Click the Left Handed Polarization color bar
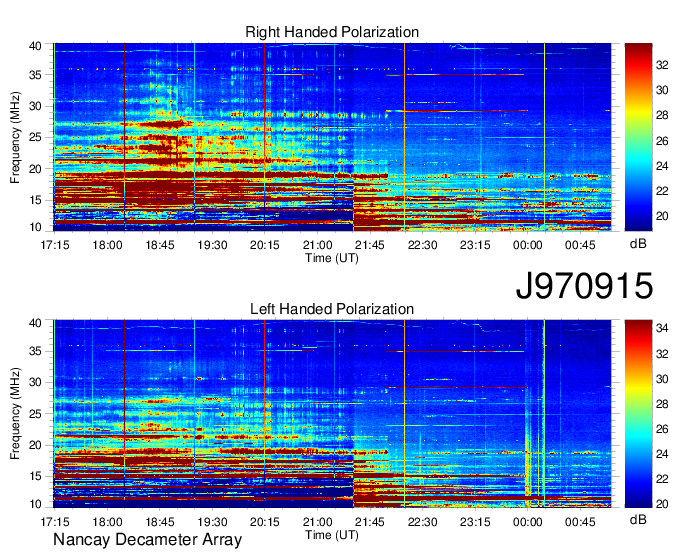680x552 pixels. [x=638, y=414]
